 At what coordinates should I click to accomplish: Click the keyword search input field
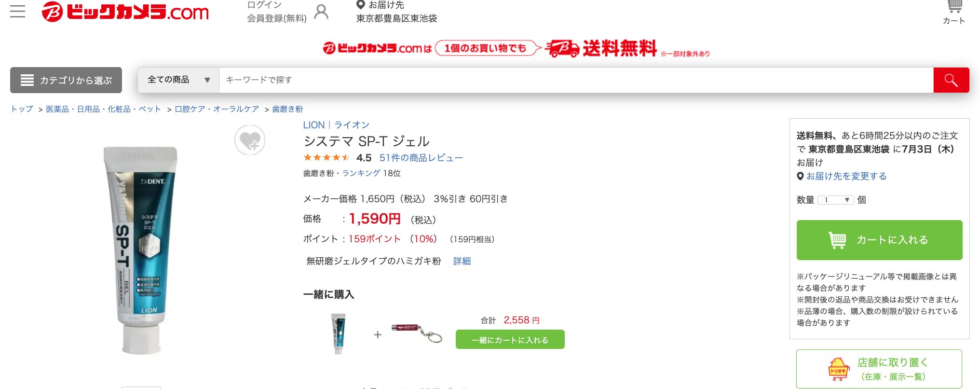click(x=576, y=80)
